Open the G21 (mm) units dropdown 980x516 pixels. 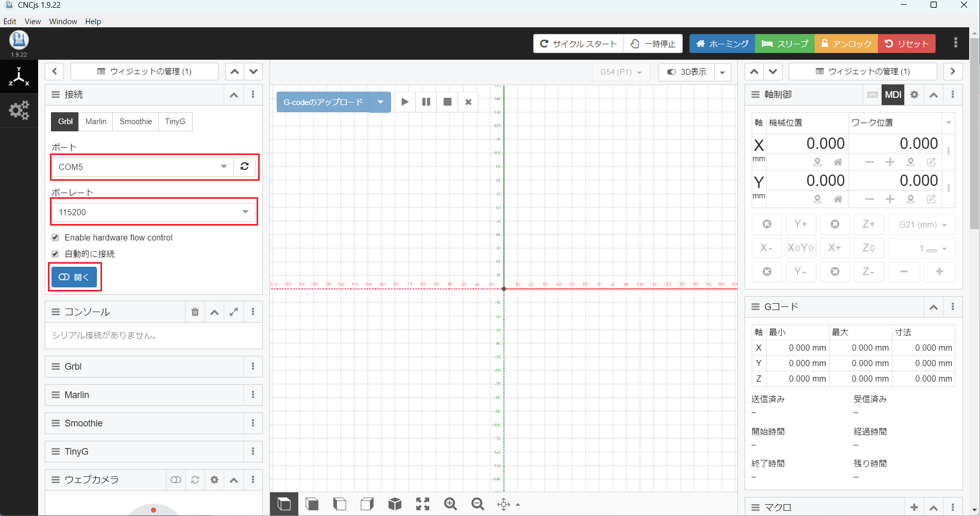pyautogui.click(x=922, y=225)
